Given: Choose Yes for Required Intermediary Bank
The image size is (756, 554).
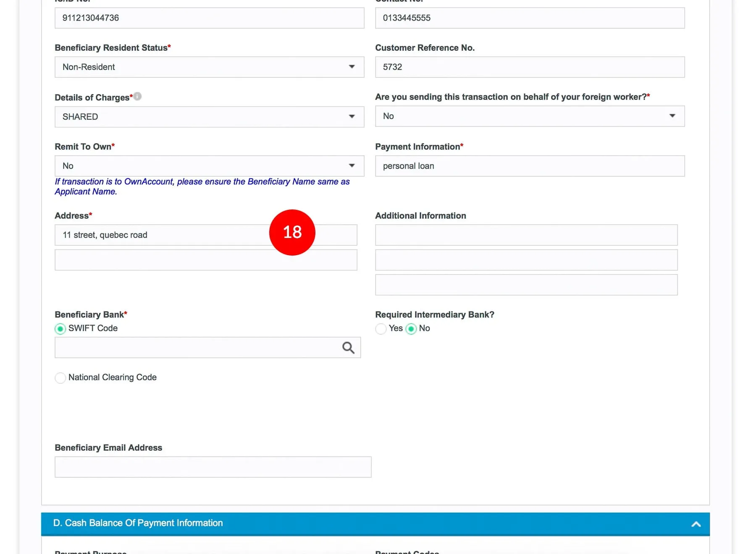Looking at the screenshot, I should (381, 329).
